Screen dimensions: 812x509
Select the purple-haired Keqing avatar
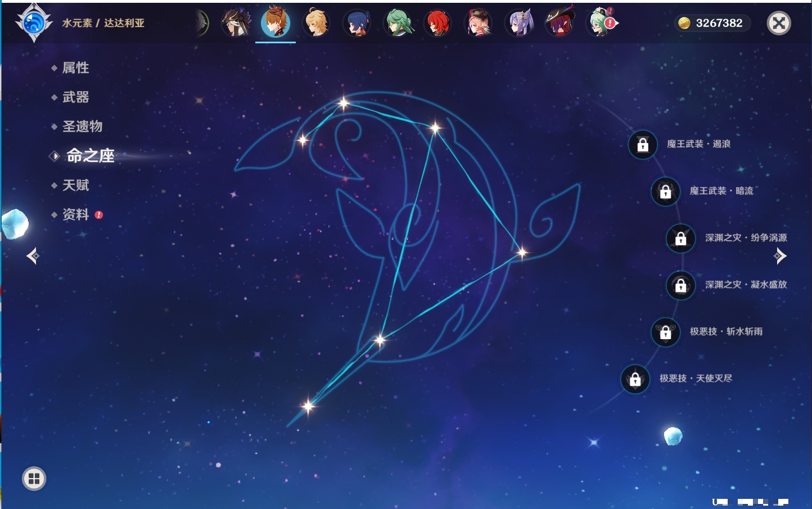(520, 24)
